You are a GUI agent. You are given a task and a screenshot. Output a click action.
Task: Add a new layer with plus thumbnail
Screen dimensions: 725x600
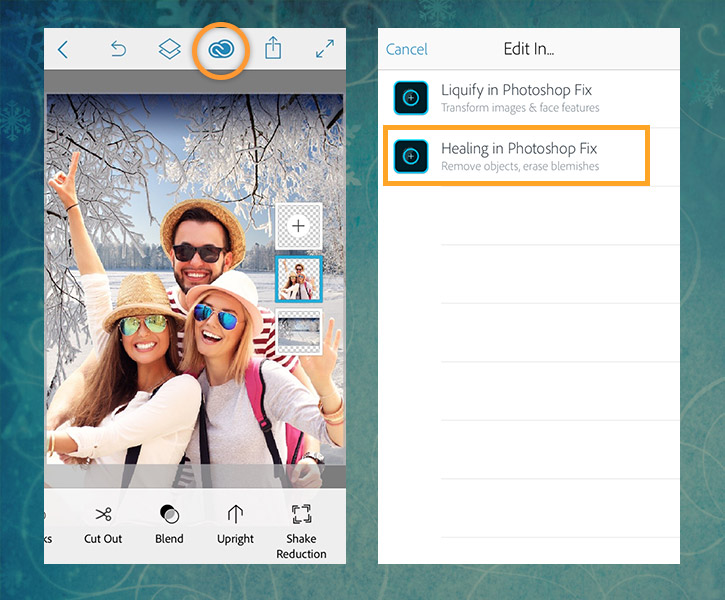coord(299,226)
